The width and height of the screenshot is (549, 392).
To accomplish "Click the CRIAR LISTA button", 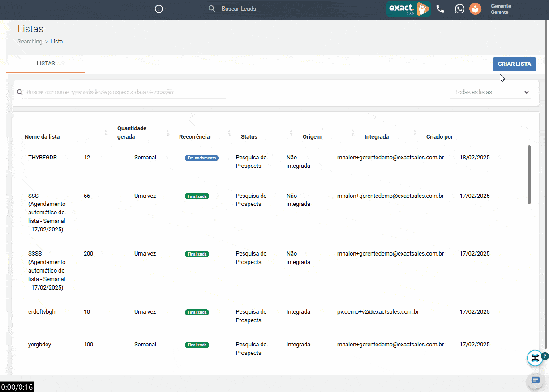I will pyautogui.click(x=515, y=64).
